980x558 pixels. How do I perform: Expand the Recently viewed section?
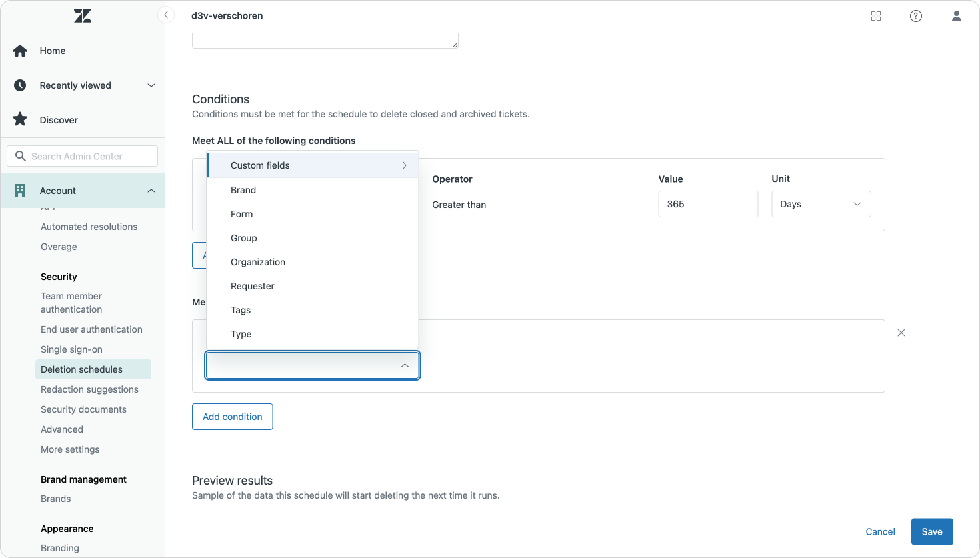151,85
